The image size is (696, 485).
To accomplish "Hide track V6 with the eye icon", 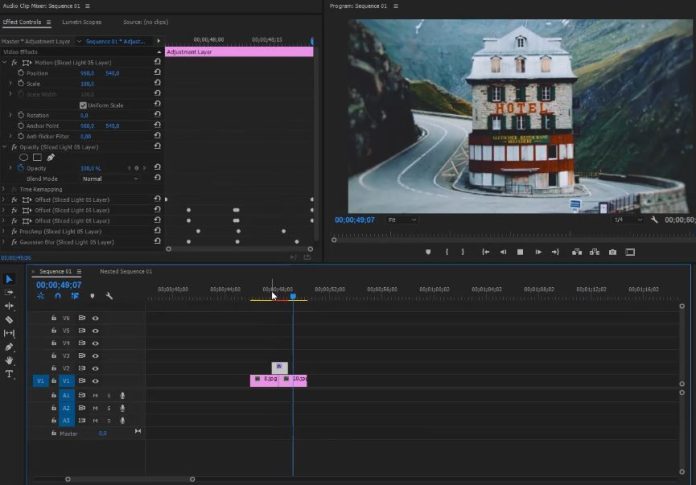I will (x=95, y=318).
